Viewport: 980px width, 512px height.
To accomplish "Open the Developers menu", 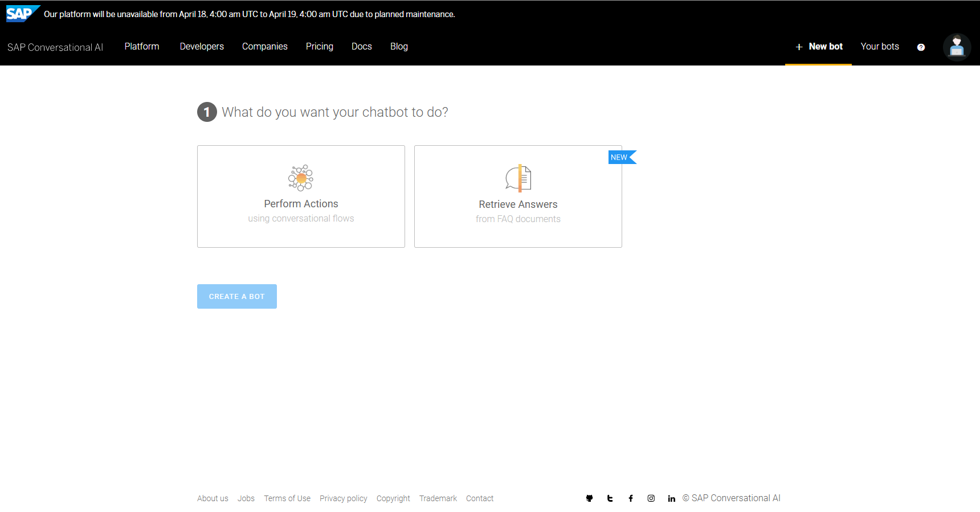I will point(202,46).
